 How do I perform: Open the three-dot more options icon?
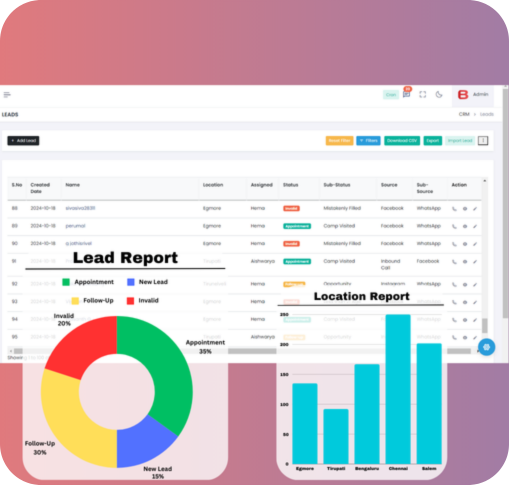483,141
